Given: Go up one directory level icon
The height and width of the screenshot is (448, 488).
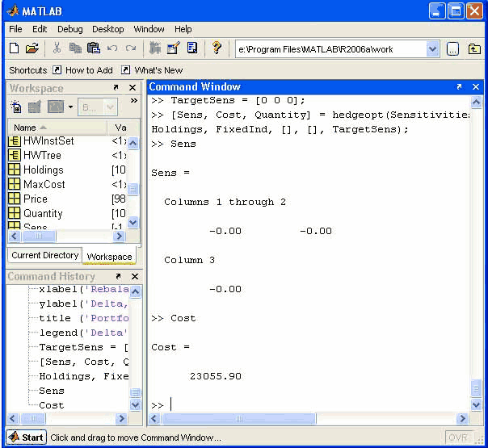Looking at the screenshot, I should pyautogui.click(x=474, y=49).
